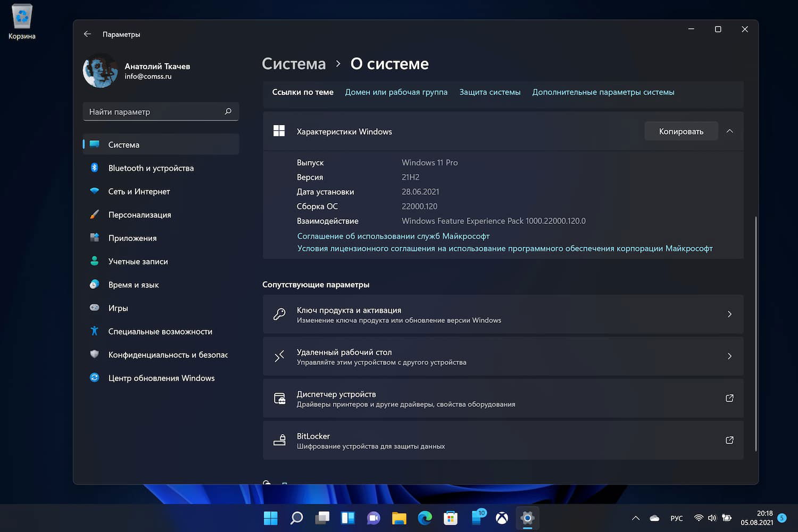
Task: Switch keyboard layout from РУС
Action: pyautogui.click(x=676, y=518)
